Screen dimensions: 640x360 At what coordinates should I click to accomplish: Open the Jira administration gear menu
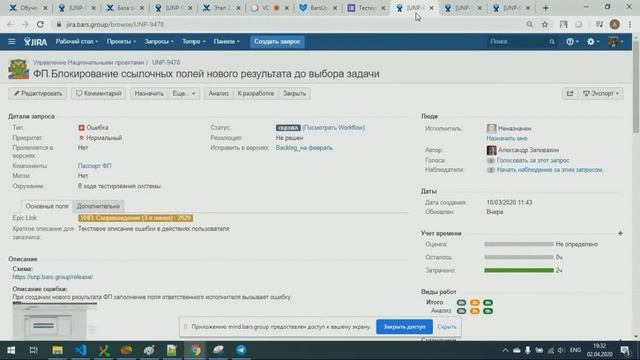593,42
